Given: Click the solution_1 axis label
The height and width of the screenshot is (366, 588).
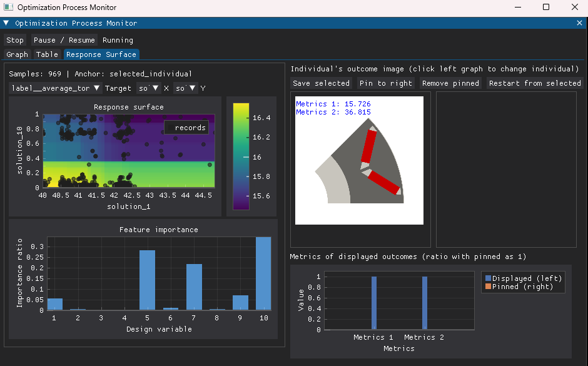Looking at the screenshot, I should pyautogui.click(x=129, y=206).
